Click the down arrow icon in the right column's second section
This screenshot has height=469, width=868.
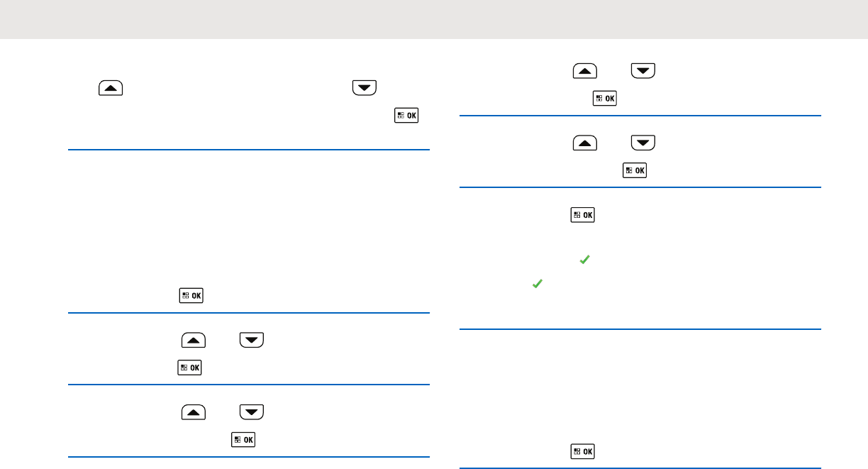click(643, 143)
